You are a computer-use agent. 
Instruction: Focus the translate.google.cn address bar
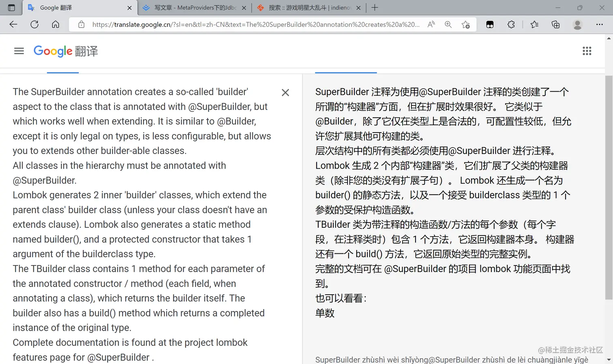pyautogui.click(x=255, y=24)
